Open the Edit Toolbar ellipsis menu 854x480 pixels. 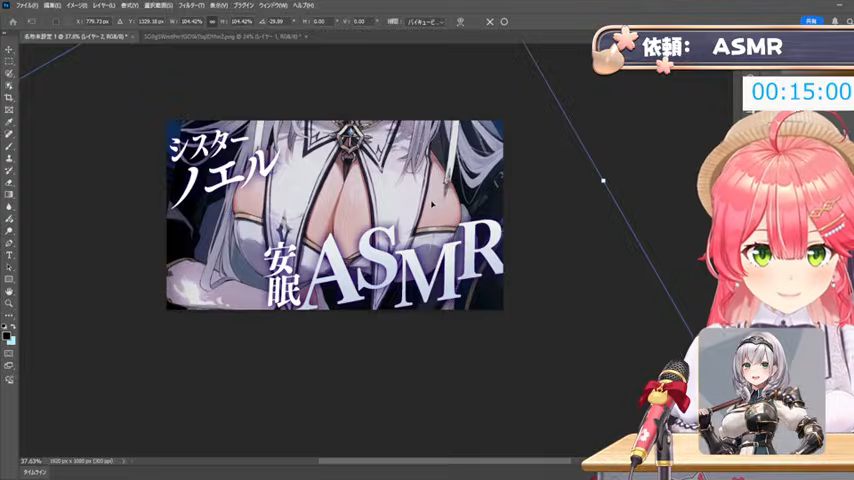9,315
